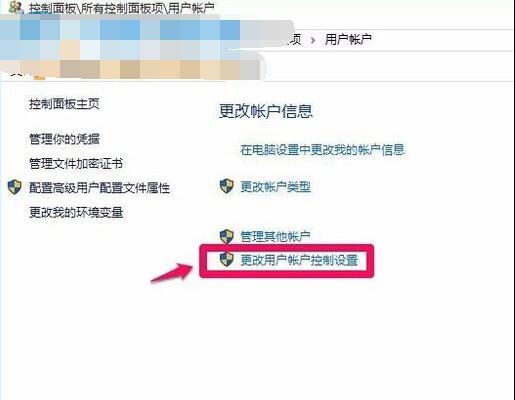Click 在电脑设置中更改我的帐户信息 link
This screenshot has width=515, height=400.
(x=322, y=150)
